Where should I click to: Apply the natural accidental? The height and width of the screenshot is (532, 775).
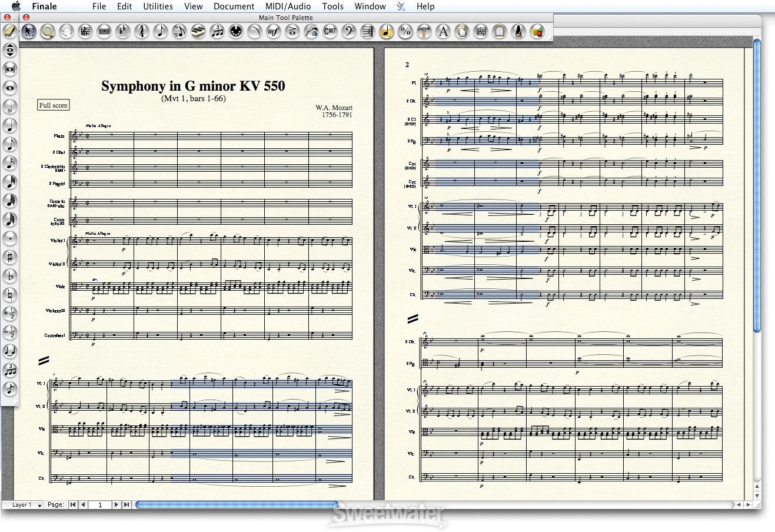(x=10, y=295)
